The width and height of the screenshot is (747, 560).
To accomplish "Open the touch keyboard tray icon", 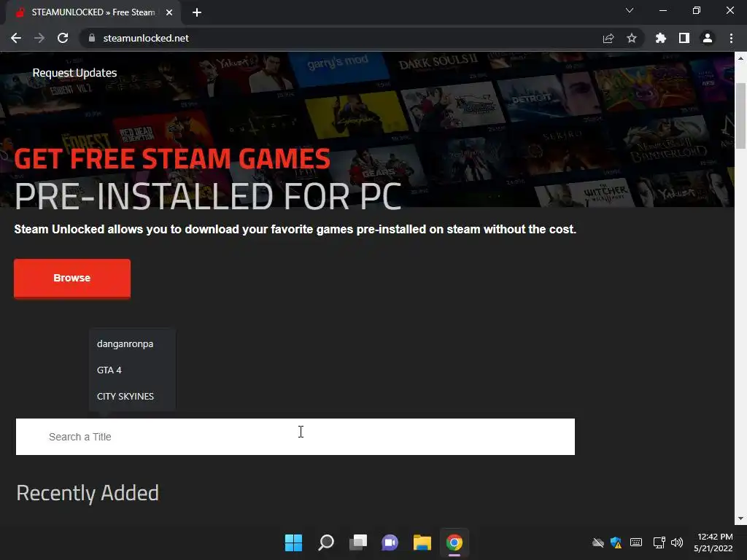I will tap(636, 542).
